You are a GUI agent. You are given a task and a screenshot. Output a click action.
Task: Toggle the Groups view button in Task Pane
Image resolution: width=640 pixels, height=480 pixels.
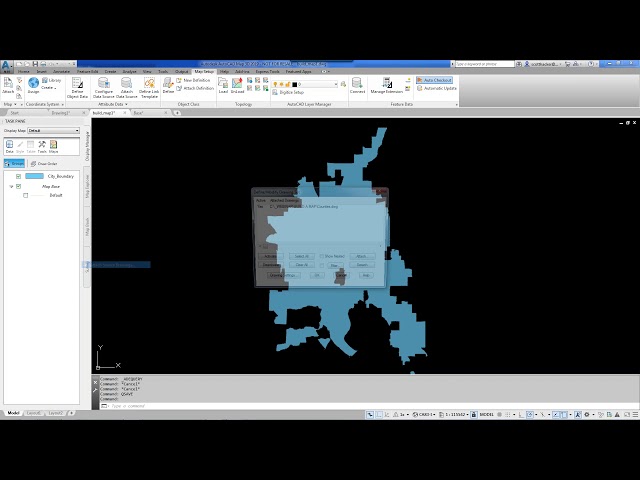(14, 164)
